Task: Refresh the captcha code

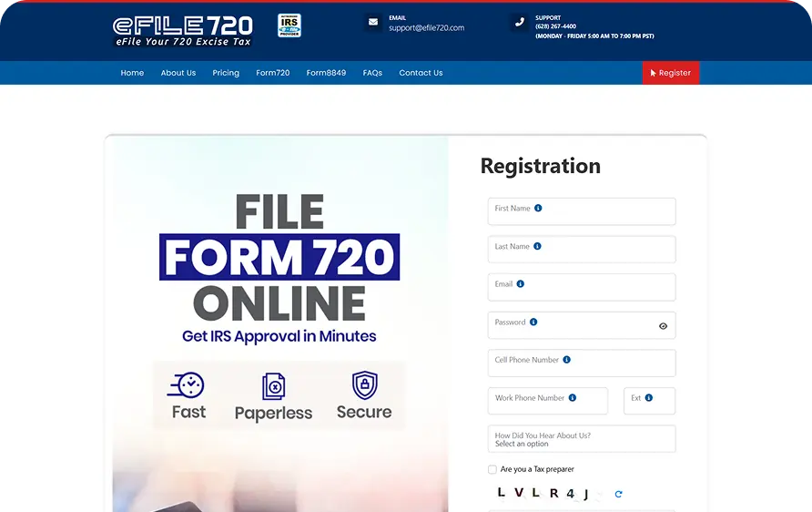Action: point(618,495)
